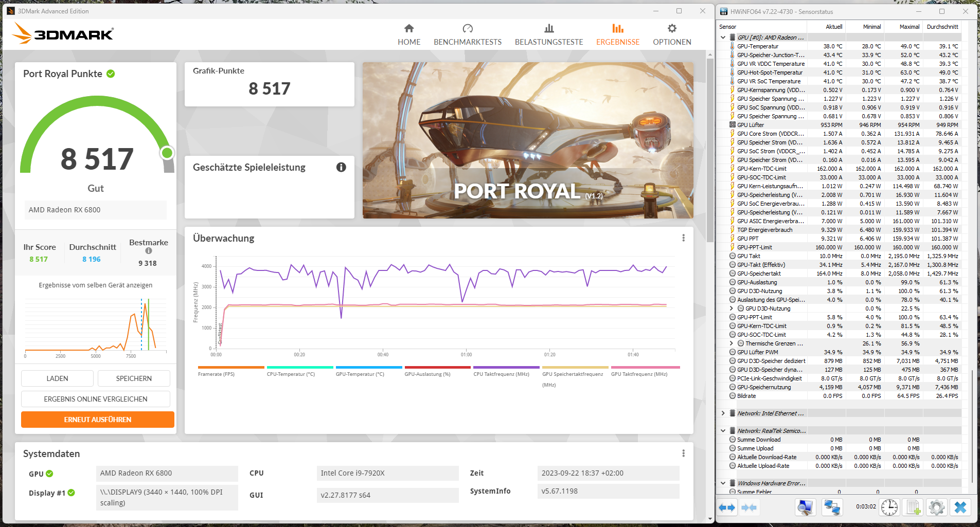Go to the HOME tab in 3DMark

point(409,34)
